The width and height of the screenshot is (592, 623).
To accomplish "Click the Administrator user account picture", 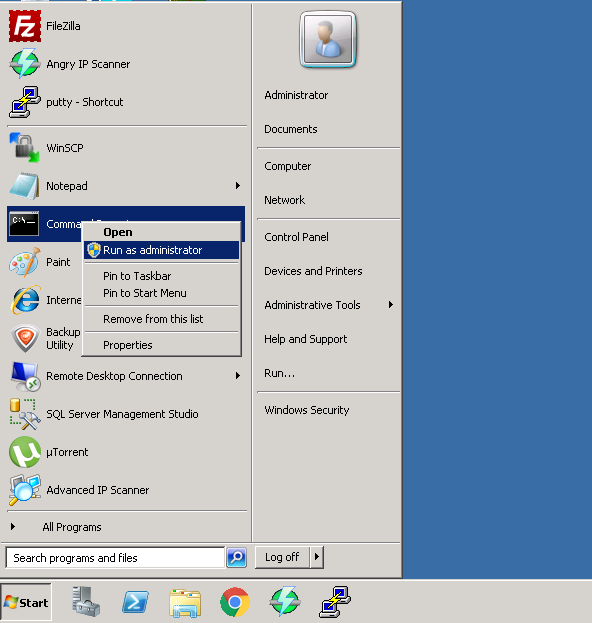I will [328, 39].
